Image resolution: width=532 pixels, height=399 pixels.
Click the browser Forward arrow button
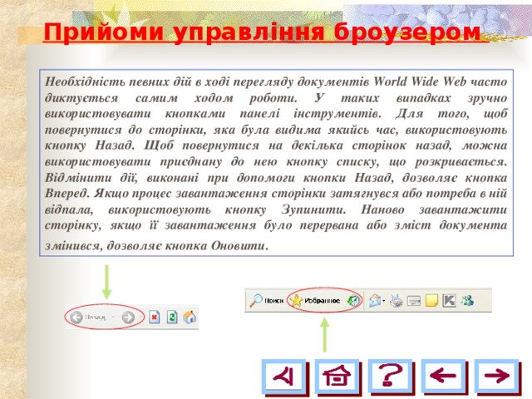click(127, 317)
